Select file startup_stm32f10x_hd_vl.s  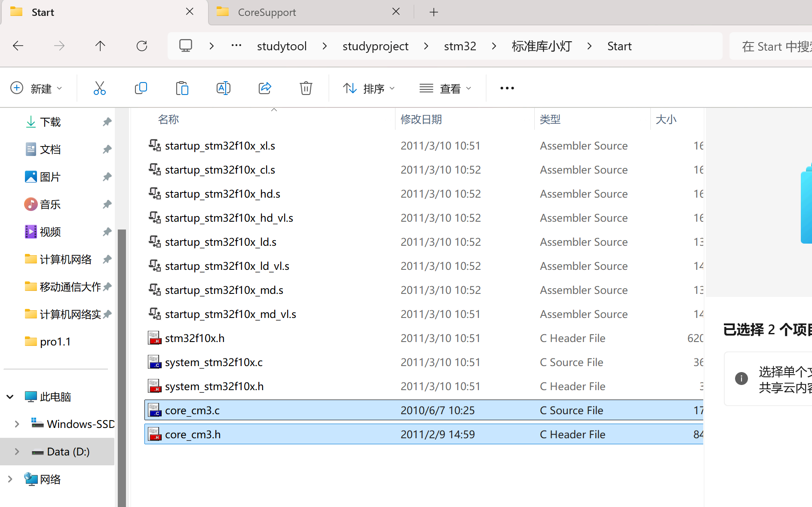(x=424, y=218)
